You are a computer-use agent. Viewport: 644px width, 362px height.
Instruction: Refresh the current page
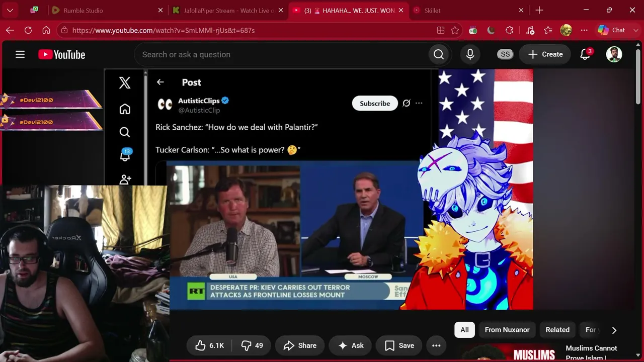[28, 30]
